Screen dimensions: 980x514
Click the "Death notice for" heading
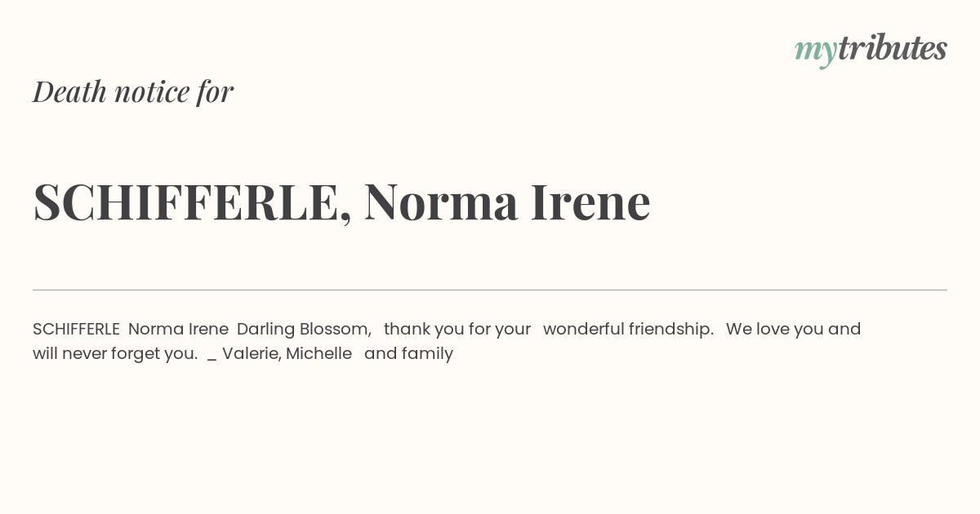[x=133, y=91]
